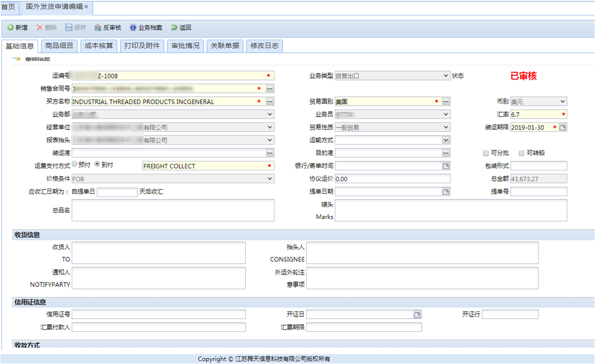The width and height of the screenshot is (595, 364).
Task: Expand the 价格条件 FOB dropdown
Action: (270, 179)
